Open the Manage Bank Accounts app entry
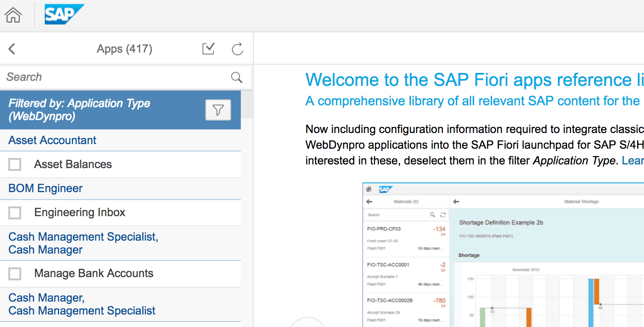 tap(120, 273)
